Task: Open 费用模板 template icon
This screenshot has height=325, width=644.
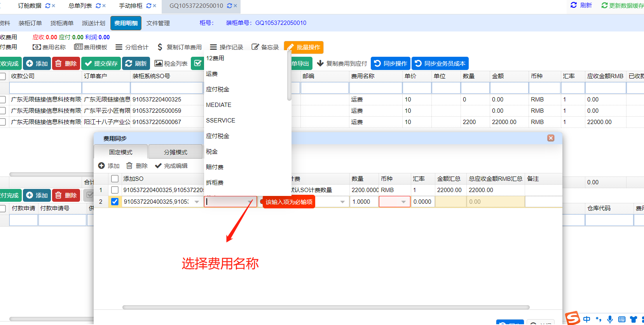Action: (x=78, y=47)
